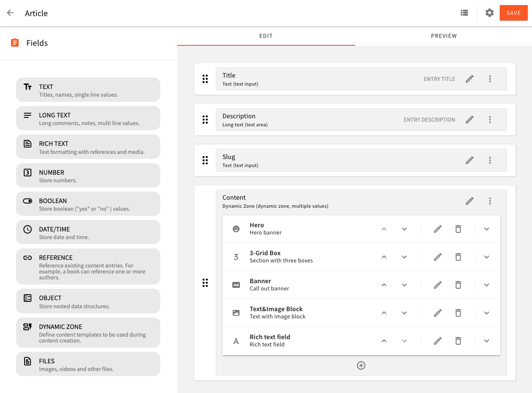The image size is (532, 393).
Task: Select the BOOLEAN field type
Action: (x=88, y=203)
